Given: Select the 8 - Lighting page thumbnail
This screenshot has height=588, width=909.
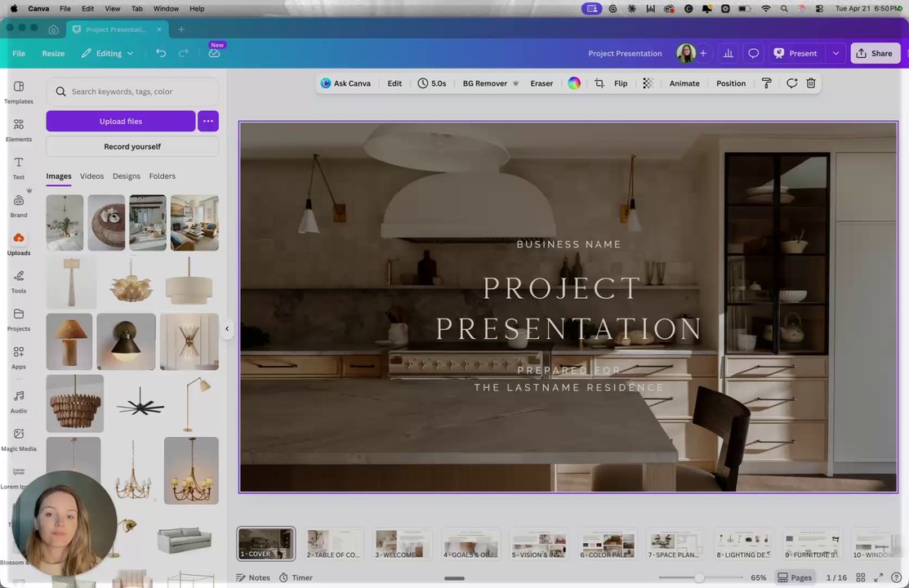Looking at the screenshot, I should [x=743, y=544].
